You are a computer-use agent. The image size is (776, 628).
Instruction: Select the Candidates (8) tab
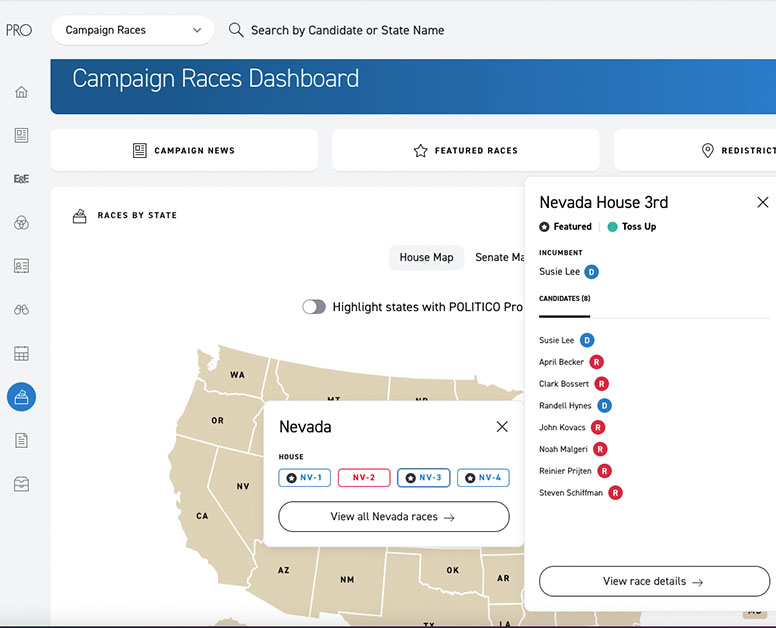(565, 298)
